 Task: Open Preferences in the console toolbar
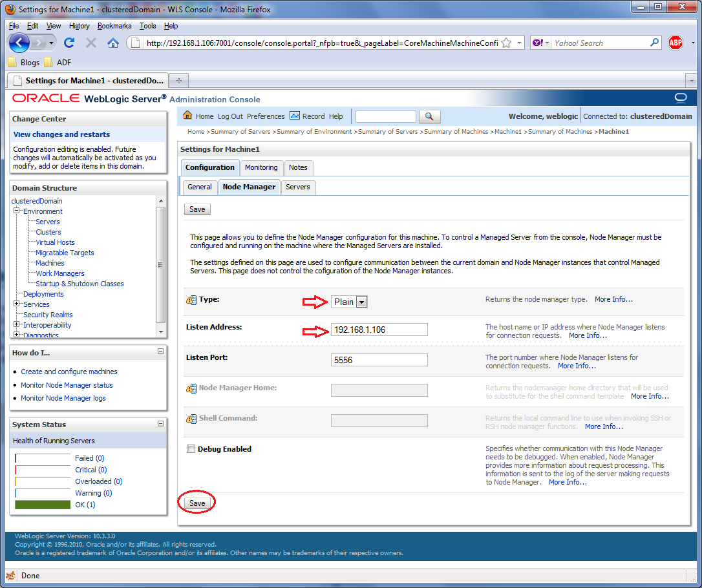tap(266, 116)
